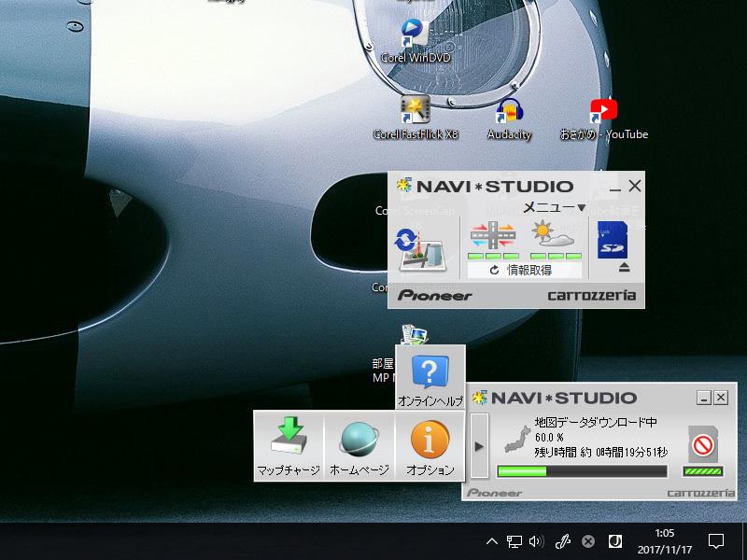
Task: Open オプション settings
Action: tap(430, 446)
